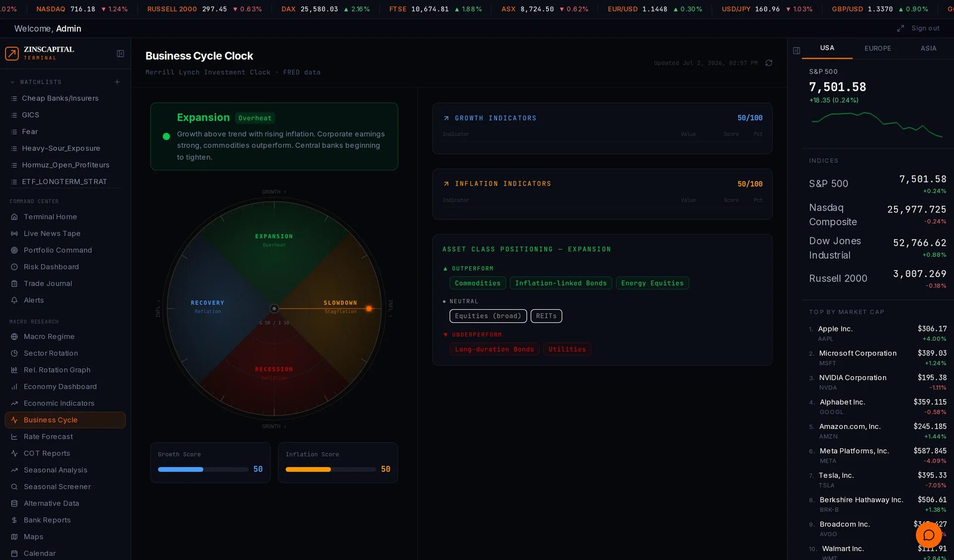Image resolution: width=954 pixels, height=560 pixels.
Task: Click orange position marker on cycle clock
Action: [369, 308]
